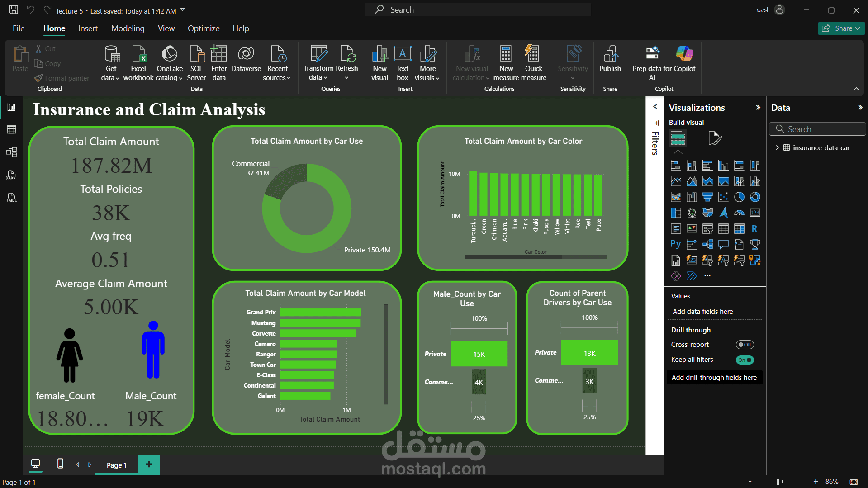Choose the Area chart visual
The height and width of the screenshot is (488, 868).
(692, 181)
